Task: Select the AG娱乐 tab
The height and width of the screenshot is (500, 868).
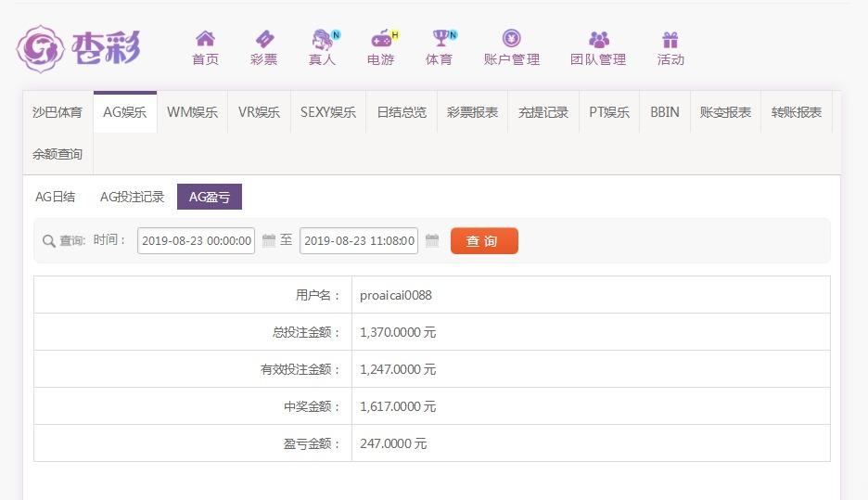Action: tap(125, 112)
